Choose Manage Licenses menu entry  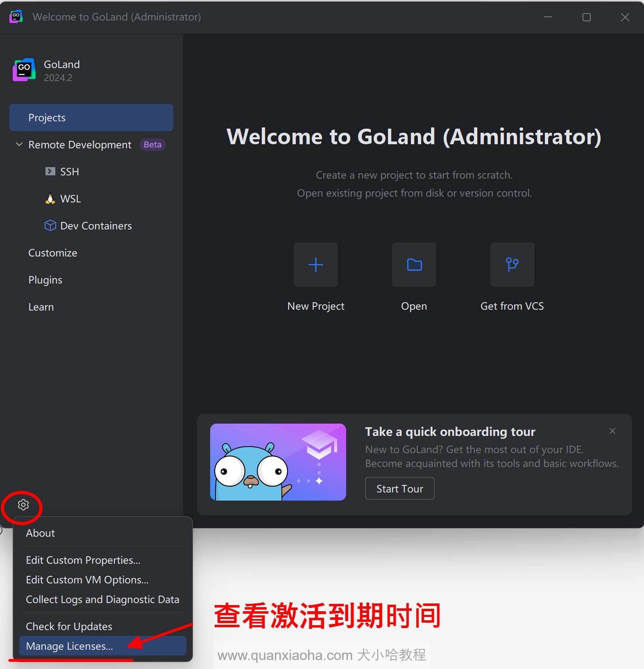pos(102,646)
